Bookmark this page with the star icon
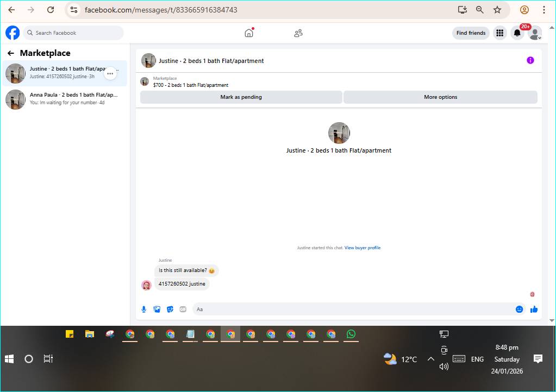This screenshot has height=392, width=556. point(497,10)
